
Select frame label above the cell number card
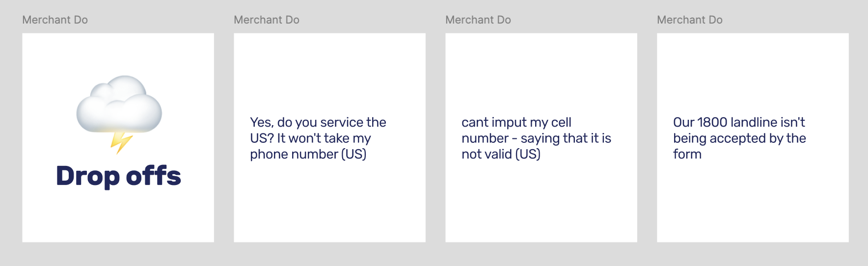click(x=478, y=20)
